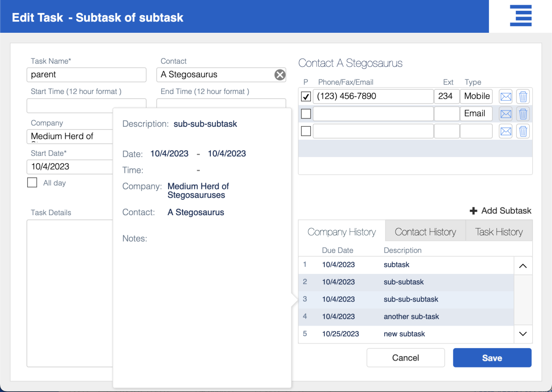
Task: Click the Task Details text area
Action: pyautogui.click(x=70, y=293)
